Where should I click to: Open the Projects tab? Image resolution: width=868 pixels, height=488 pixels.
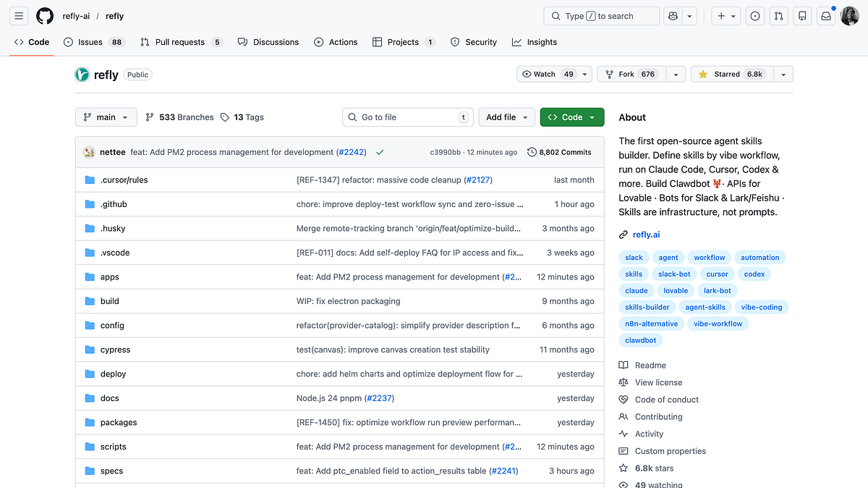tap(404, 42)
